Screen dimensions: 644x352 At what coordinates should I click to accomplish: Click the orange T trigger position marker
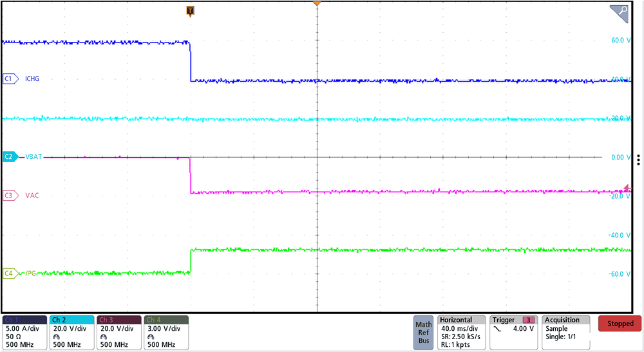(190, 10)
